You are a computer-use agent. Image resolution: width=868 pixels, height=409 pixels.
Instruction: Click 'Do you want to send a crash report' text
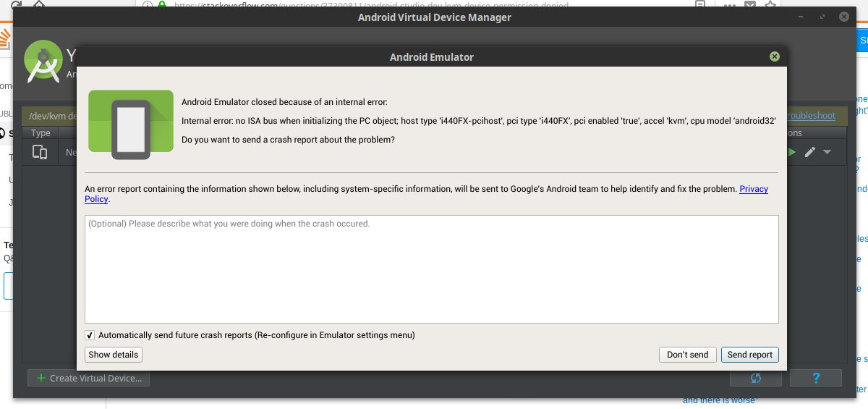(x=288, y=140)
